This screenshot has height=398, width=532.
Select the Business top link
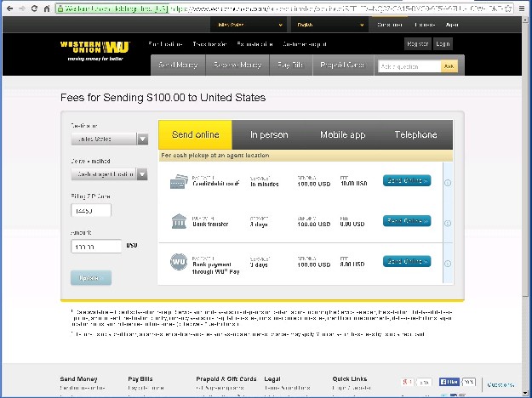click(425, 25)
